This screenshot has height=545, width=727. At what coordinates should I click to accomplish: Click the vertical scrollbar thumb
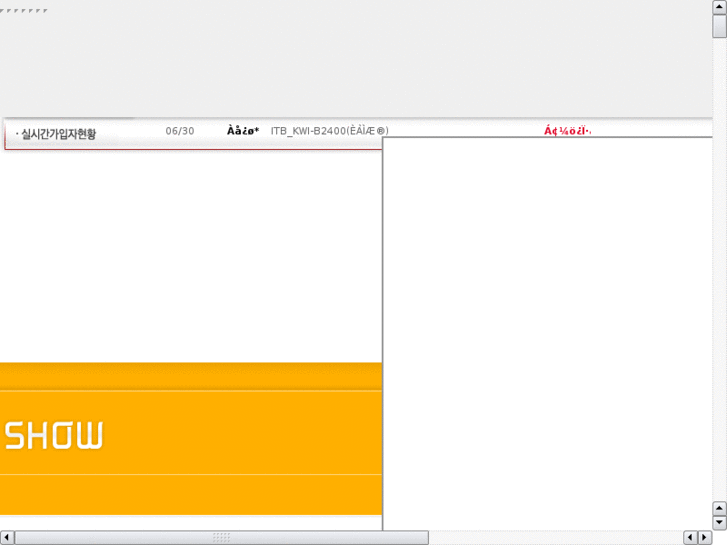coord(719,26)
